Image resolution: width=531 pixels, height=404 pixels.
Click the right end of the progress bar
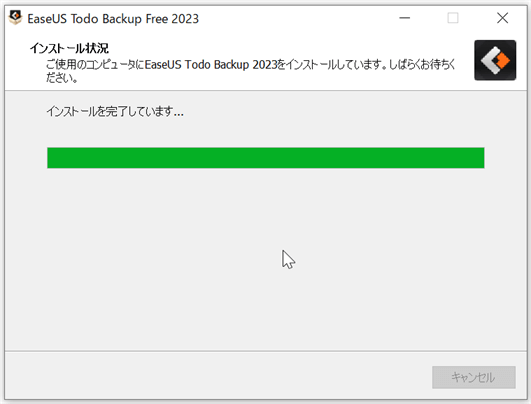(479, 158)
